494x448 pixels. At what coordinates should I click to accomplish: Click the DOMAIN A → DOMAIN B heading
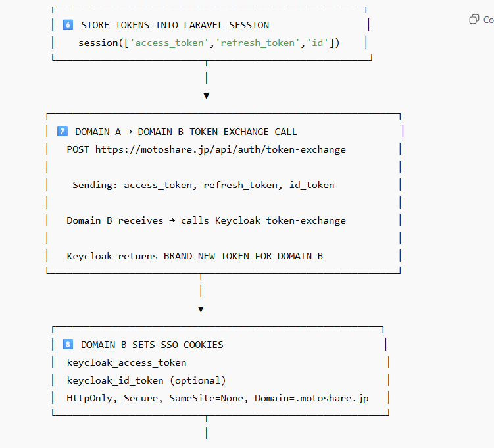point(185,132)
